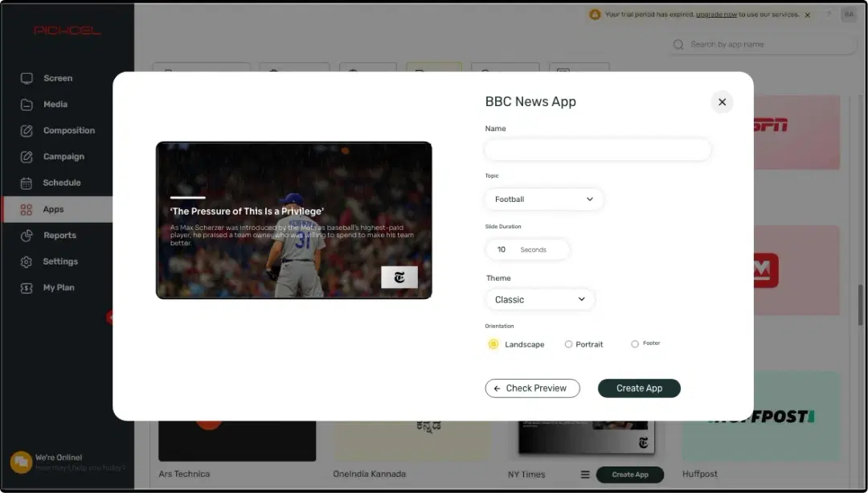Click Check Preview to go back
Screen dimensions: 868x493
[532, 388]
